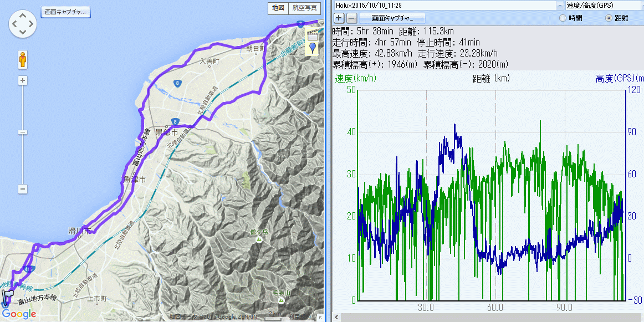Click the film clapperboard icon on map

[x=313, y=35]
